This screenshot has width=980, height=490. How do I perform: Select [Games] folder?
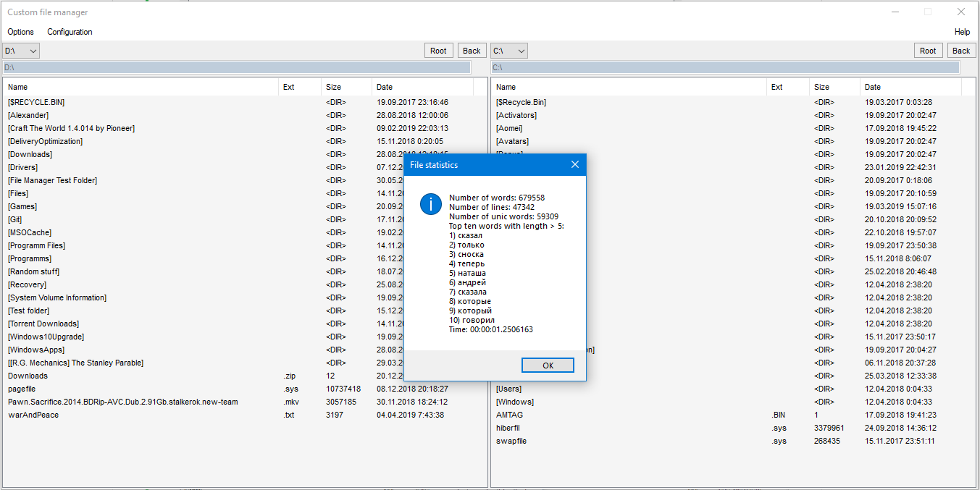(x=22, y=207)
